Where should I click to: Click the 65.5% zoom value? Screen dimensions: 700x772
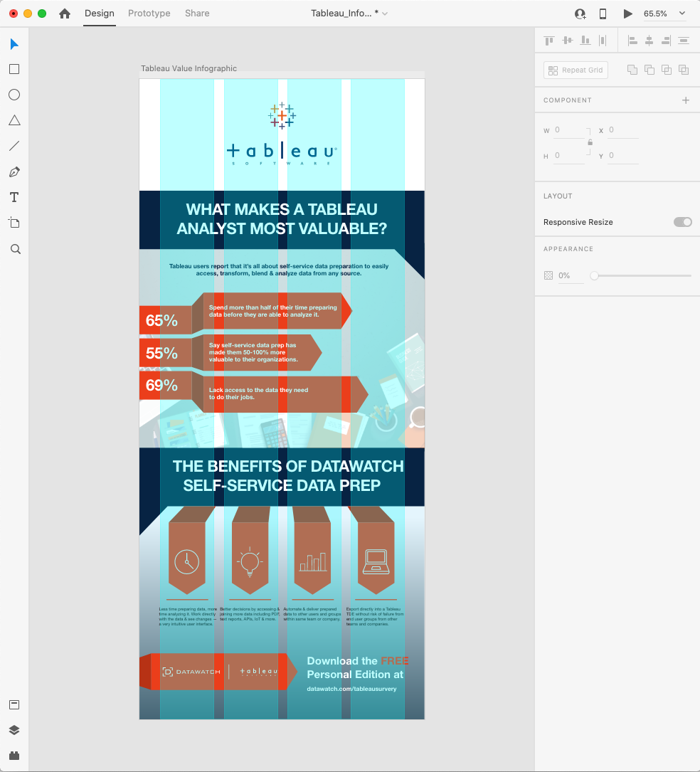[x=655, y=14]
